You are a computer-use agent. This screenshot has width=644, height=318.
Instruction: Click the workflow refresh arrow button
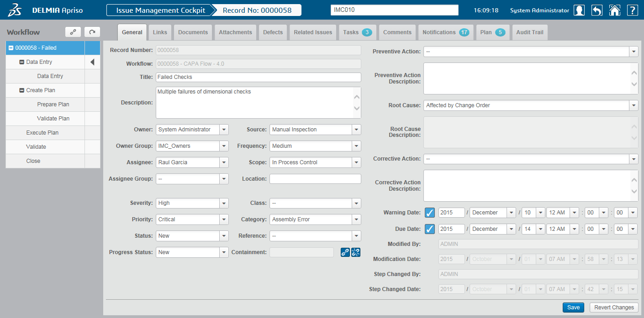click(92, 32)
